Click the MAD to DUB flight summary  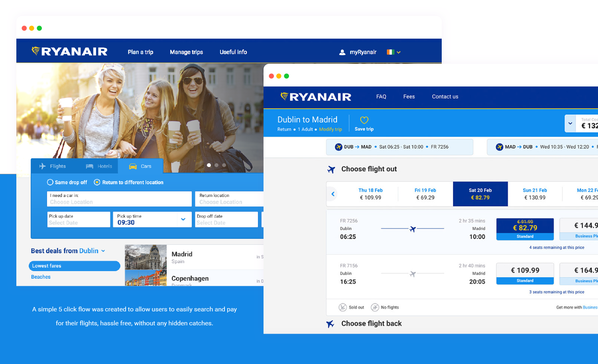pos(542,147)
